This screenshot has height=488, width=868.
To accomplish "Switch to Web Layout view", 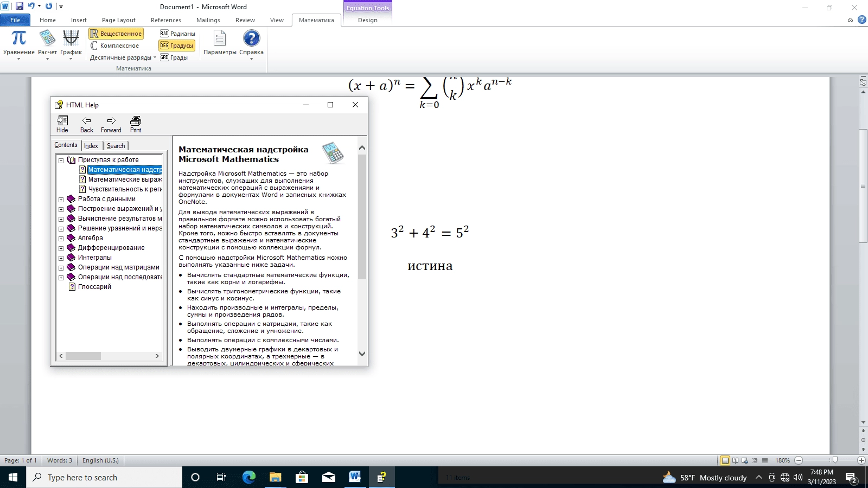I will [x=745, y=460].
